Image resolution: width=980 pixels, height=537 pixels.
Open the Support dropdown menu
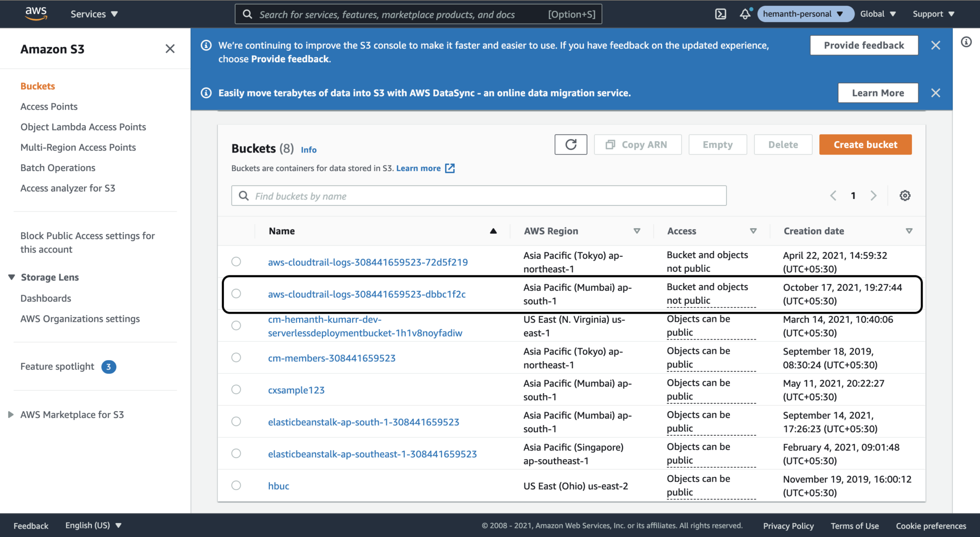pos(934,14)
